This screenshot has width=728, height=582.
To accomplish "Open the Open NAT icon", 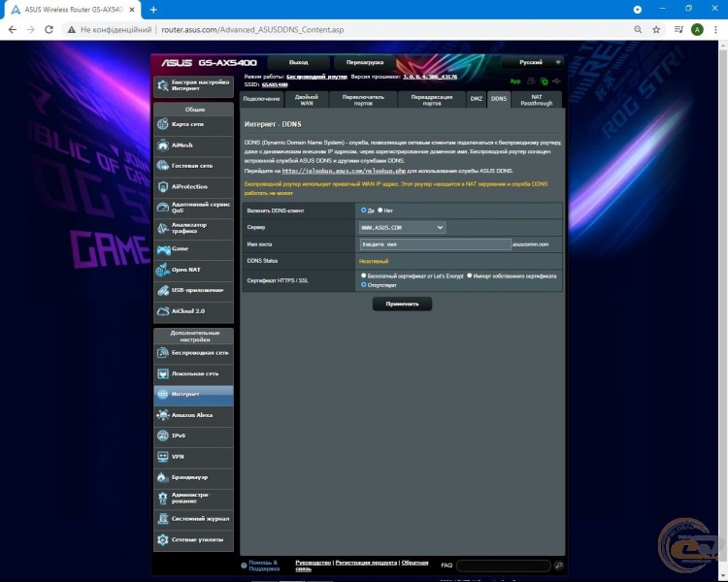I will pyautogui.click(x=162, y=270).
